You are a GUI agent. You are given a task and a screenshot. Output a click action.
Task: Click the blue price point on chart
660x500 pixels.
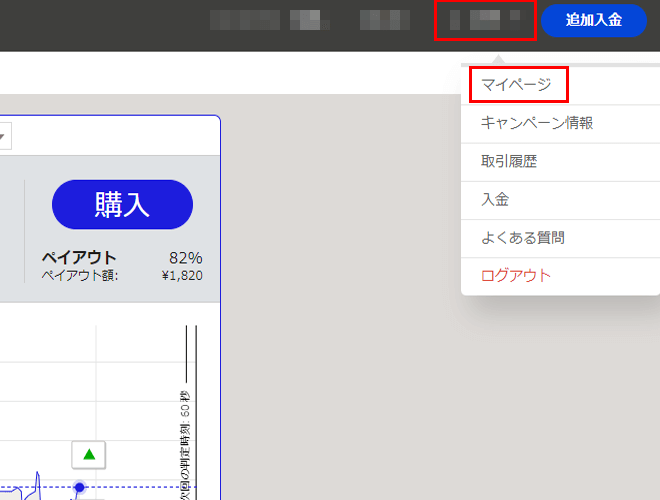coord(79,487)
